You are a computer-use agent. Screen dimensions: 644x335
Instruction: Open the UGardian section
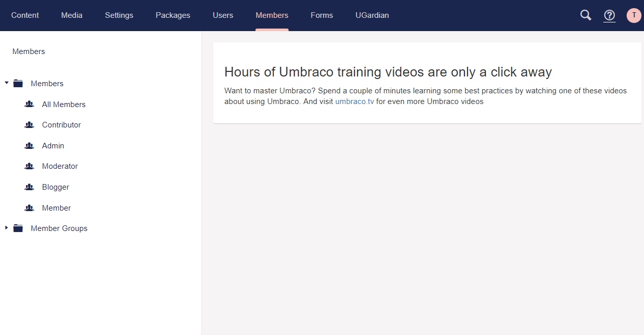pos(372,15)
